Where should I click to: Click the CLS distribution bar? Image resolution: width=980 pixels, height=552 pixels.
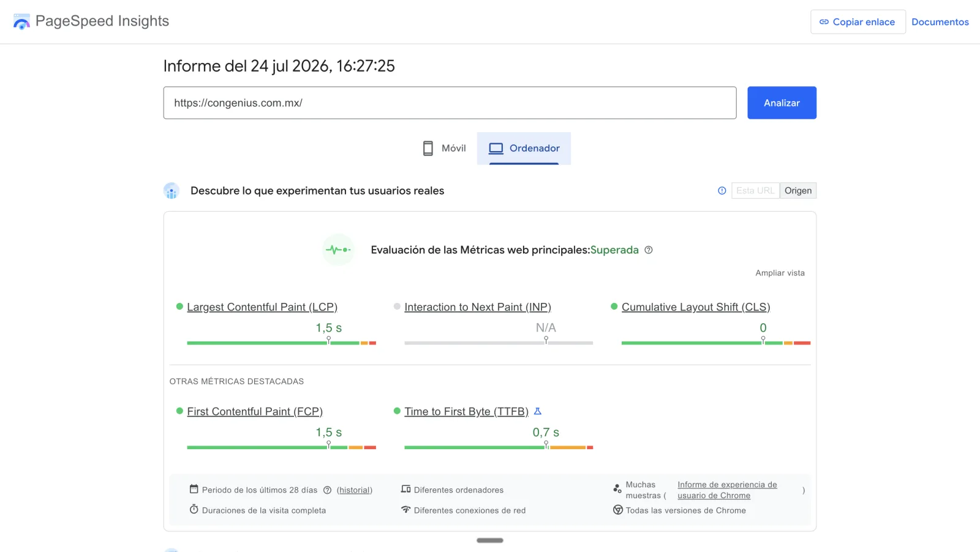(716, 343)
